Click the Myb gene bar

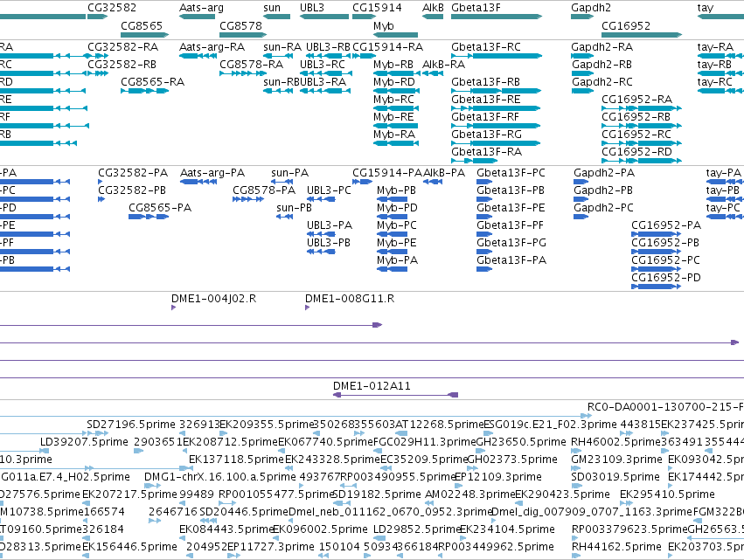point(395,35)
